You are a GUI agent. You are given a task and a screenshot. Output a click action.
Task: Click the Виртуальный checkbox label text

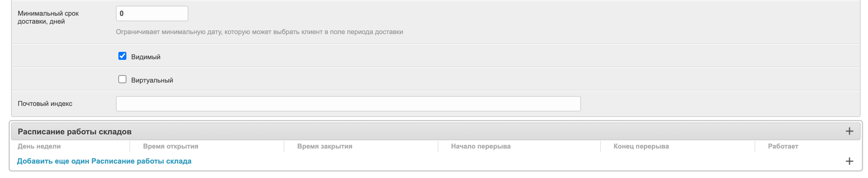[x=152, y=80]
